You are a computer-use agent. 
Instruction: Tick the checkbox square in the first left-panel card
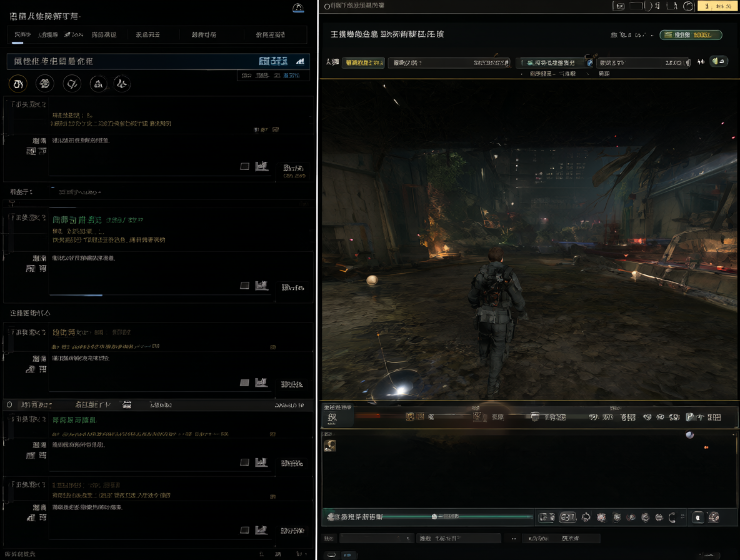244,166
